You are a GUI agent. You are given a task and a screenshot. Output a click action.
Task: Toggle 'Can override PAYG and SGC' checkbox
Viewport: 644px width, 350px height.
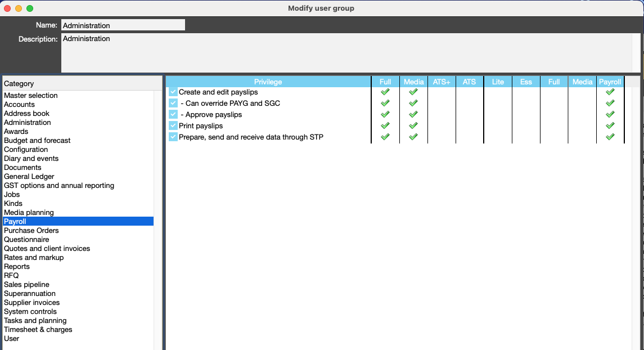point(173,103)
